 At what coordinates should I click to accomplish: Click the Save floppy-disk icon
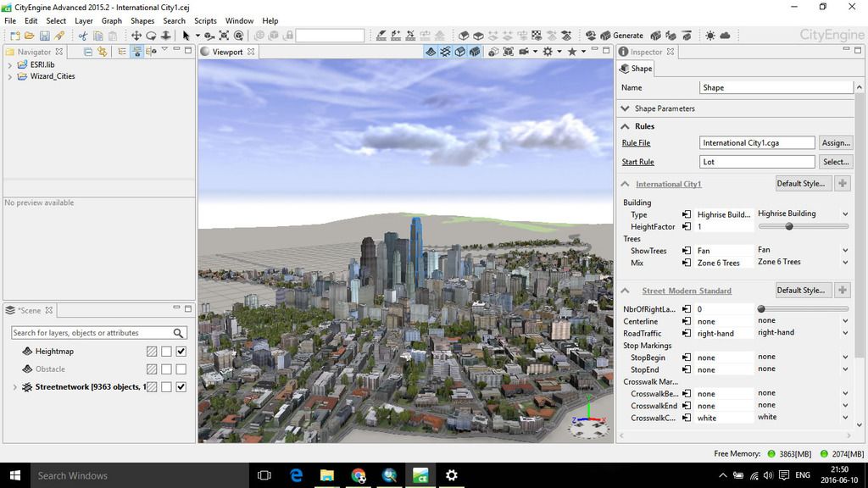click(44, 36)
